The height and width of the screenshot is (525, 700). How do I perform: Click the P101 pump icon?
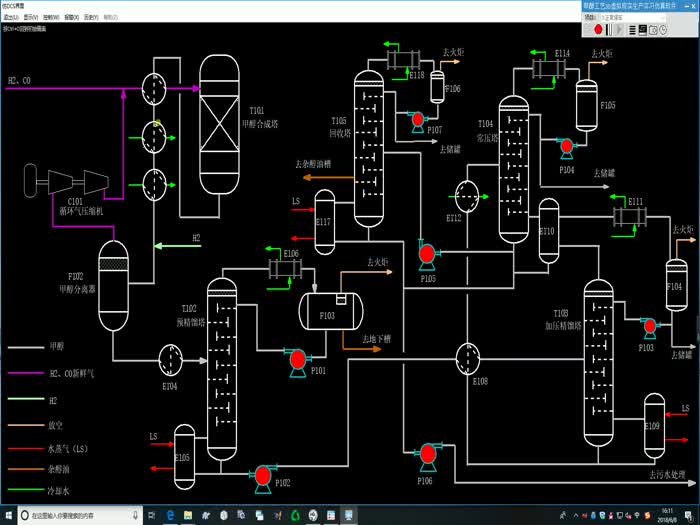[x=296, y=360]
